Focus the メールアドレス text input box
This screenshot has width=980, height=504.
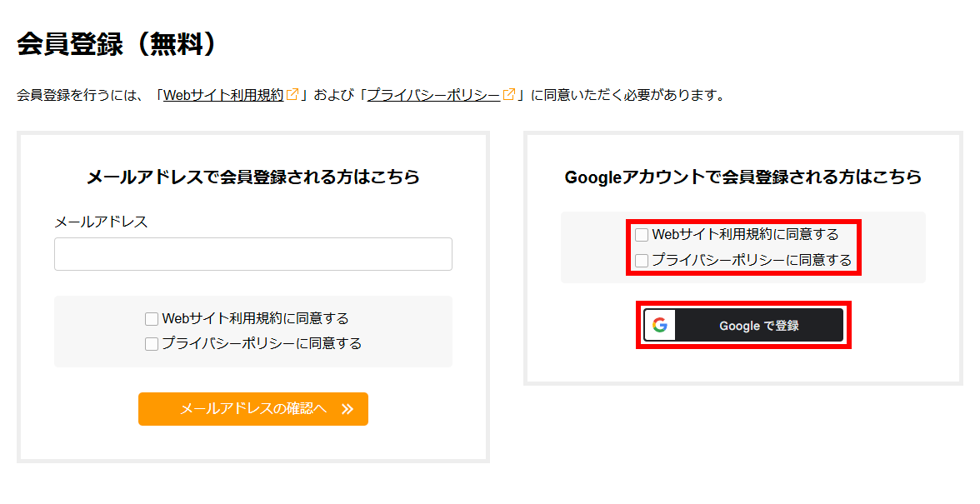(x=252, y=254)
